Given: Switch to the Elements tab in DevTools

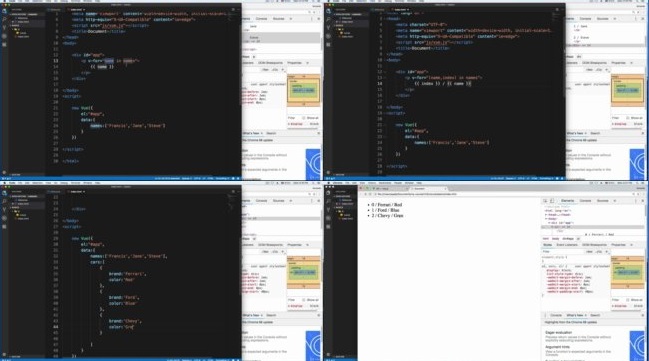Looking at the screenshot, I should [567, 201].
